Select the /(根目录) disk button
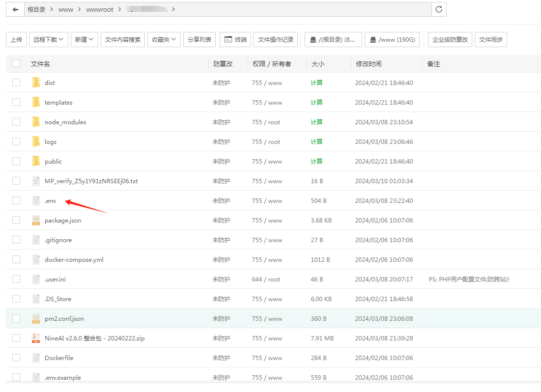Viewport: 541px width, 392px height. tap(333, 39)
